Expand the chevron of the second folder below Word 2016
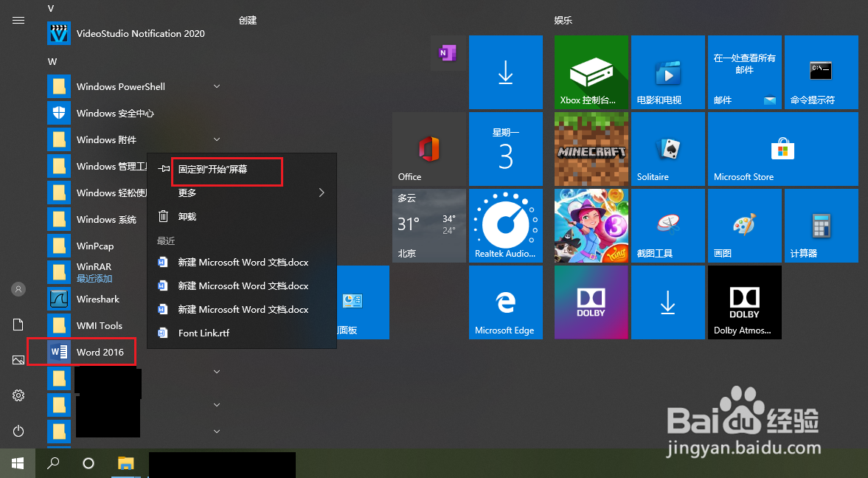 (x=217, y=405)
